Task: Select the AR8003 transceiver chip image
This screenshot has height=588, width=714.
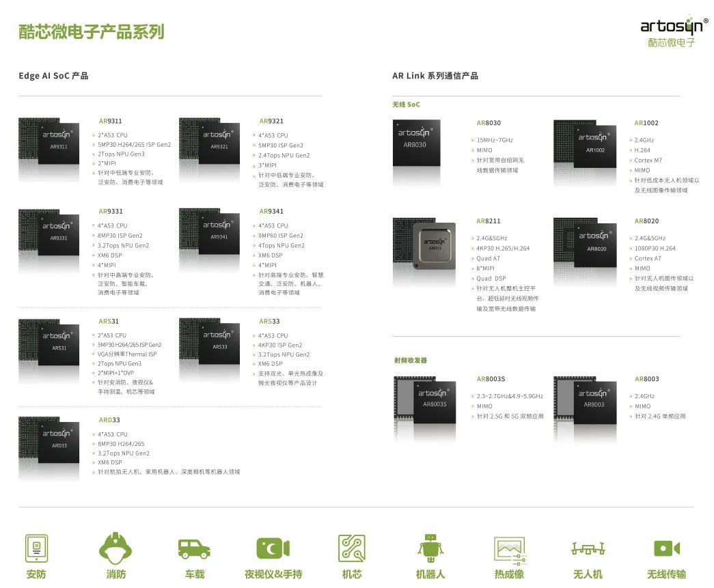Action: [585, 400]
